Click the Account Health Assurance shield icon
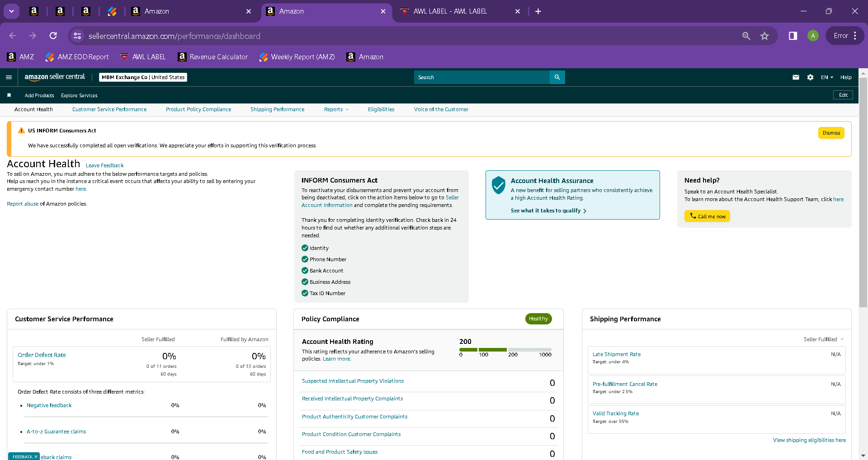The image size is (868, 460). [x=498, y=185]
